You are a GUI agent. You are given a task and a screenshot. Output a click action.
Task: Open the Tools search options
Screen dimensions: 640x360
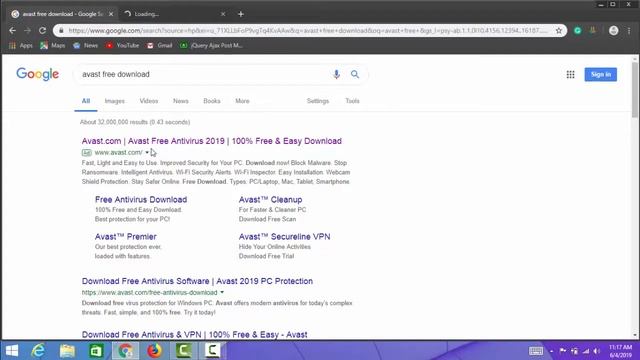(352, 101)
